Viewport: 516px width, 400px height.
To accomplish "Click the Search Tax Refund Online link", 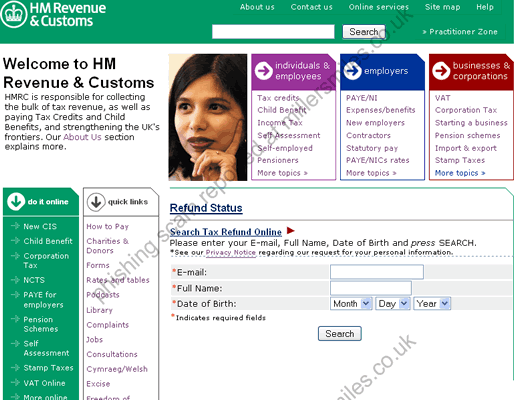I will (226, 232).
